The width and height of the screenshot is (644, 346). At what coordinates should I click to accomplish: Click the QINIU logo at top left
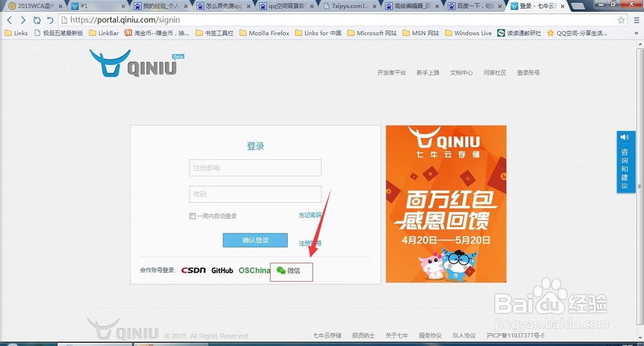(x=137, y=64)
